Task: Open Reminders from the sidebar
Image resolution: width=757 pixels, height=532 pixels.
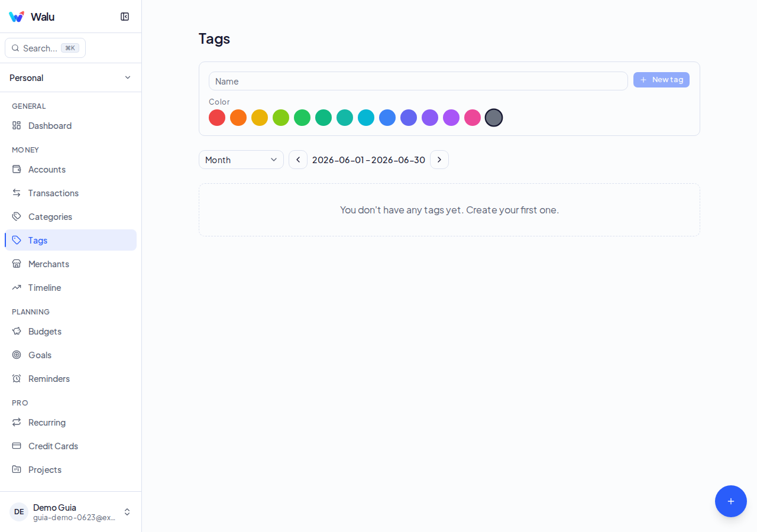Action: (x=70, y=378)
